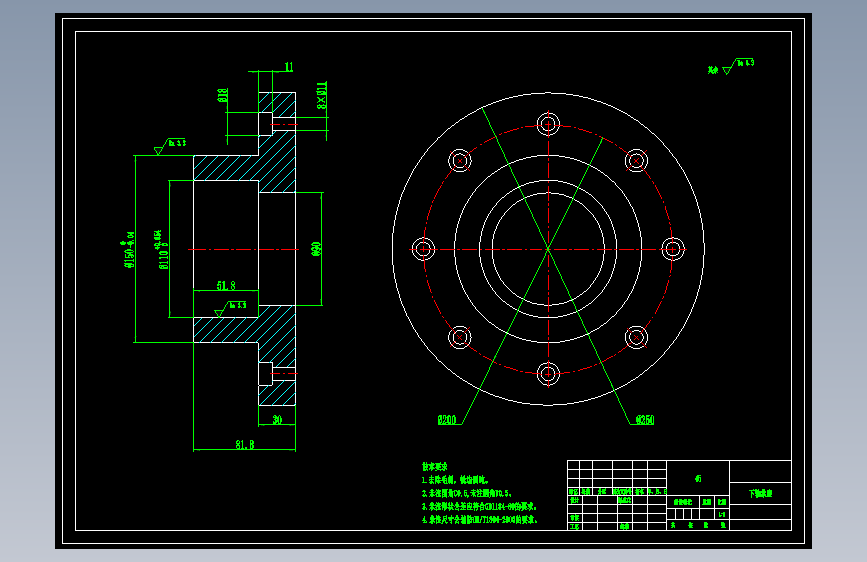
Task: Select the 81.8 overall length dimension
Action: point(244,444)
